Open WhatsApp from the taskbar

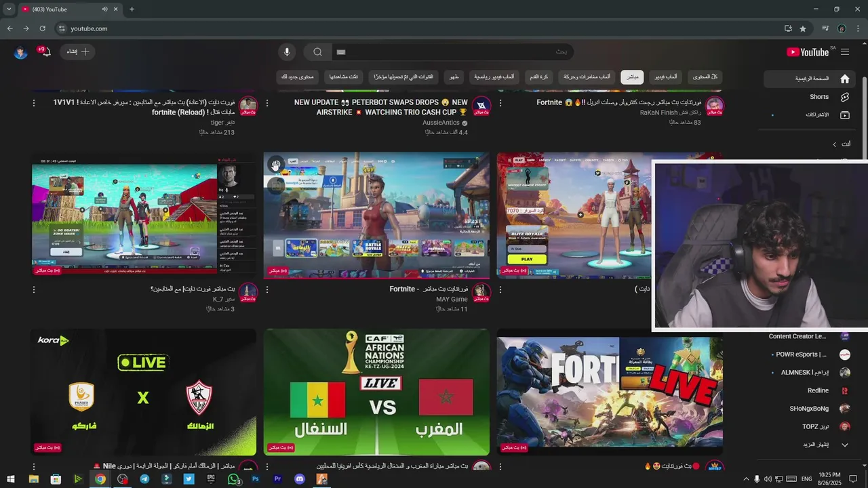coord(233,479)
